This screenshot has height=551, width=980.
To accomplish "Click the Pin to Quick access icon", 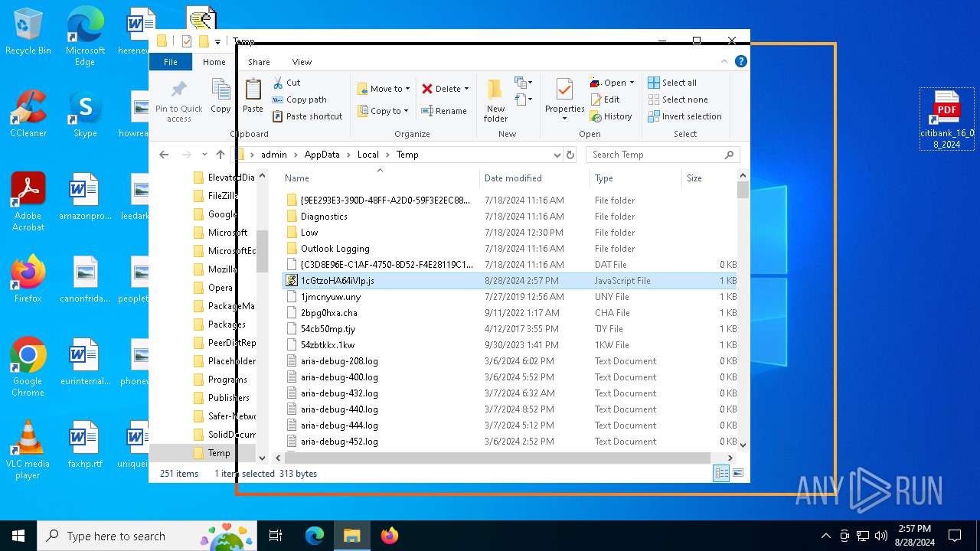I will pos(179,90).
